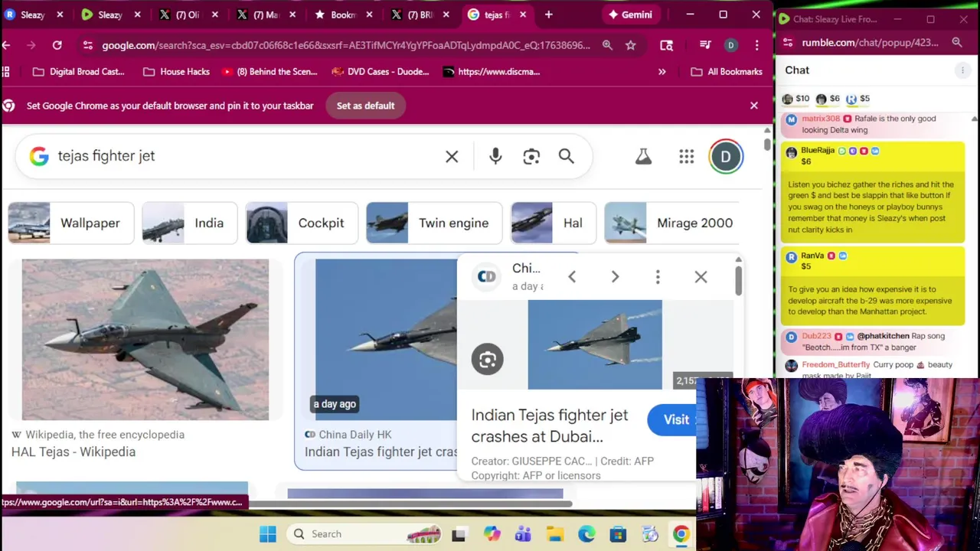
Task: Filter images by India chip
Action: (x=190, y=223)
